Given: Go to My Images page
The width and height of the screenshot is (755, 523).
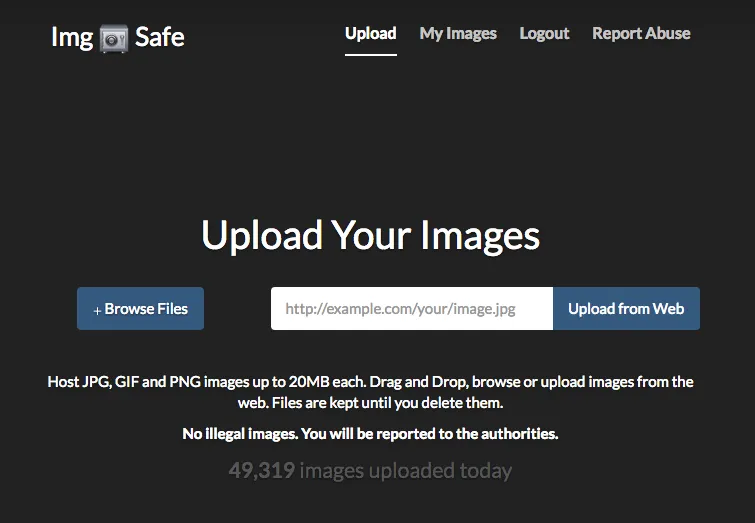Looking at the screenshot, I should [x=458, y=33].
